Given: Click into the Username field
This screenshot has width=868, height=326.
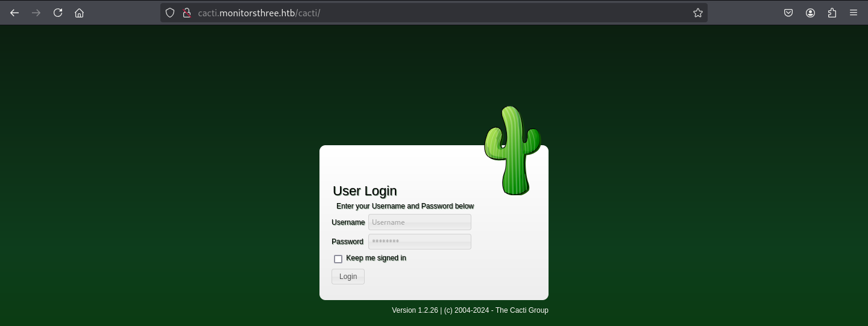Looking at the screenshot, I should point(420,222).
